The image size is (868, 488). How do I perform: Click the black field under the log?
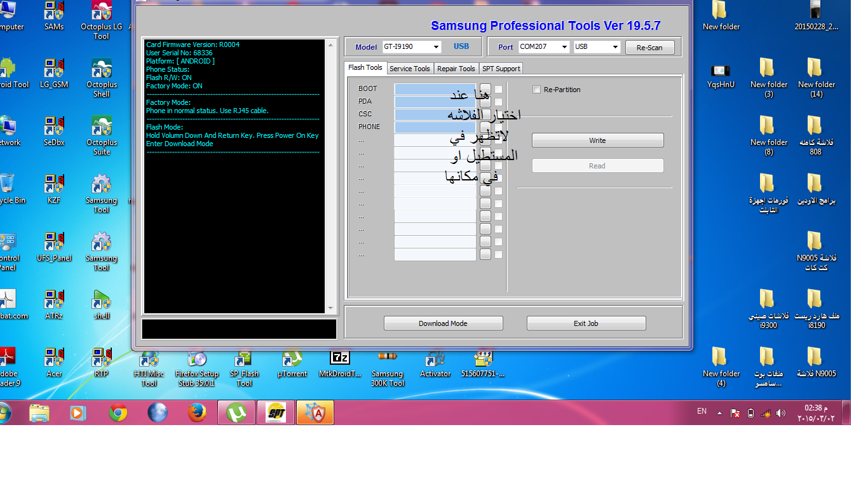(x=239, y=329)
